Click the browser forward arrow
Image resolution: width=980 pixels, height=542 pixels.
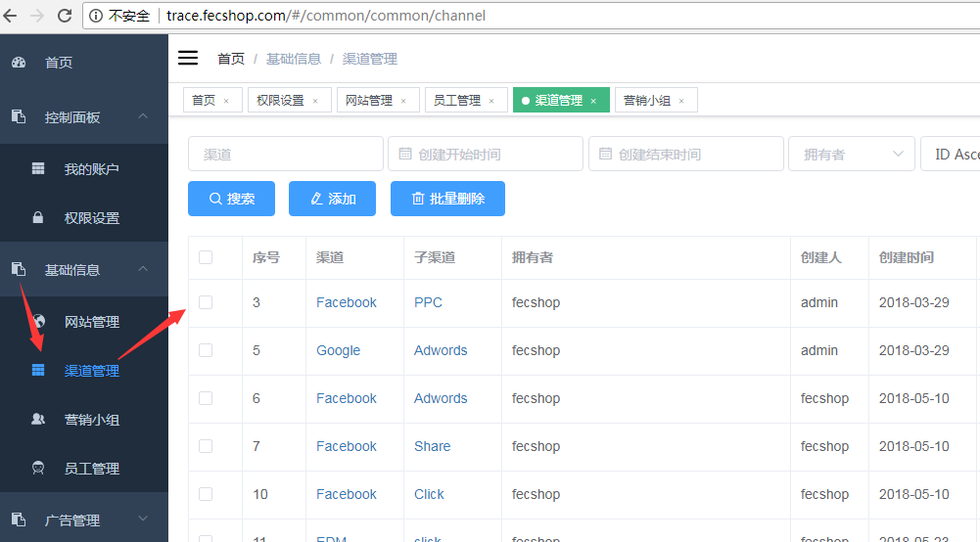[x=37, y=16]
